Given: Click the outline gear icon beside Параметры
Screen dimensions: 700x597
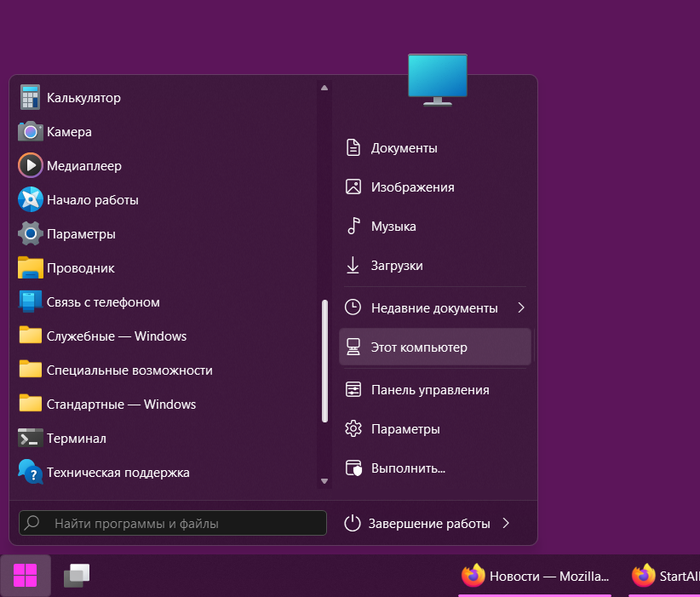Looking at the screenshot, I should click(x=353, y=428).
